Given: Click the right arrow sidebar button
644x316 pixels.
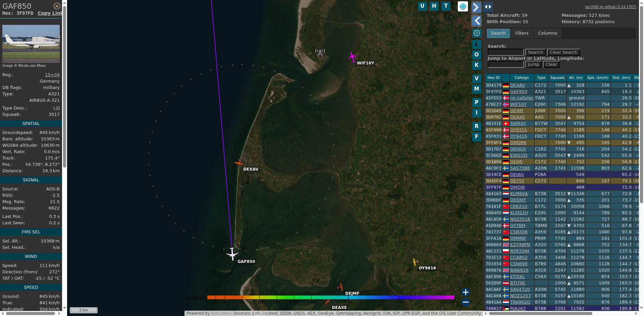Looking at the screenshot, I should pos(476,7).
